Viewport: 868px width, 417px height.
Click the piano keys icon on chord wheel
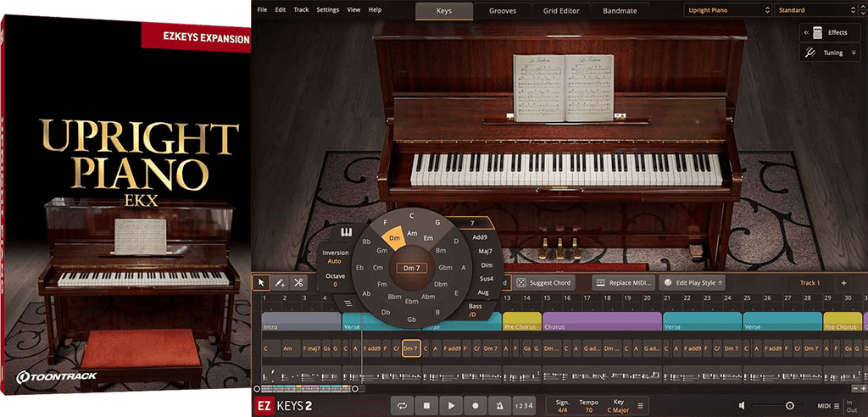click(347, 232)
